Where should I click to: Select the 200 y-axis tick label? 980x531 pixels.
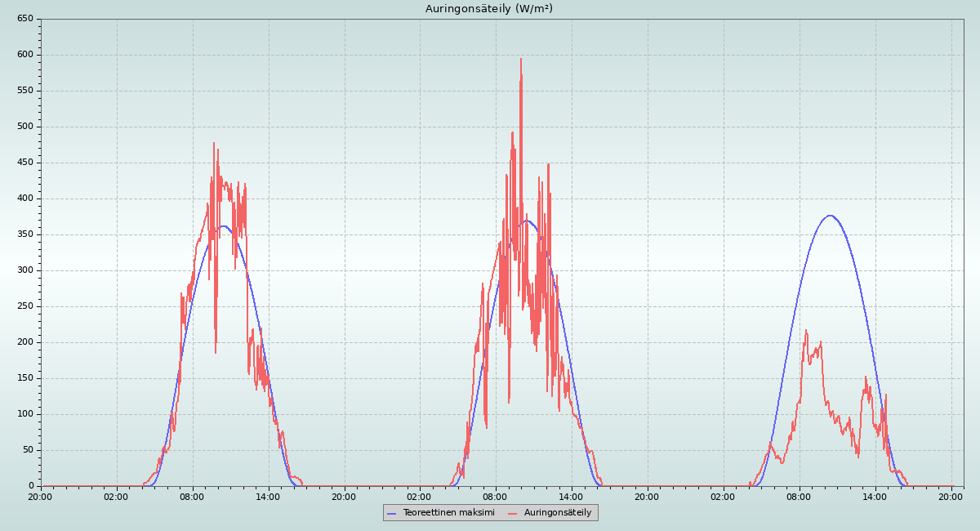(25, 342)
